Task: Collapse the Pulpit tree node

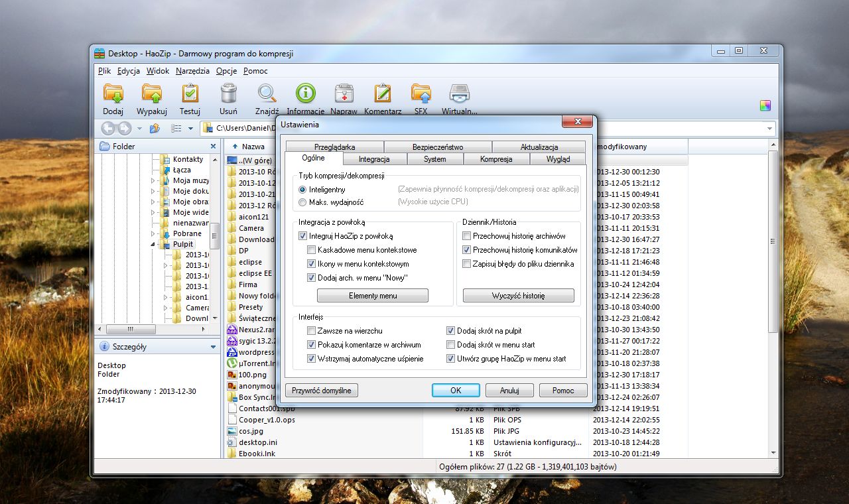Action: click(x=153, y=245)
